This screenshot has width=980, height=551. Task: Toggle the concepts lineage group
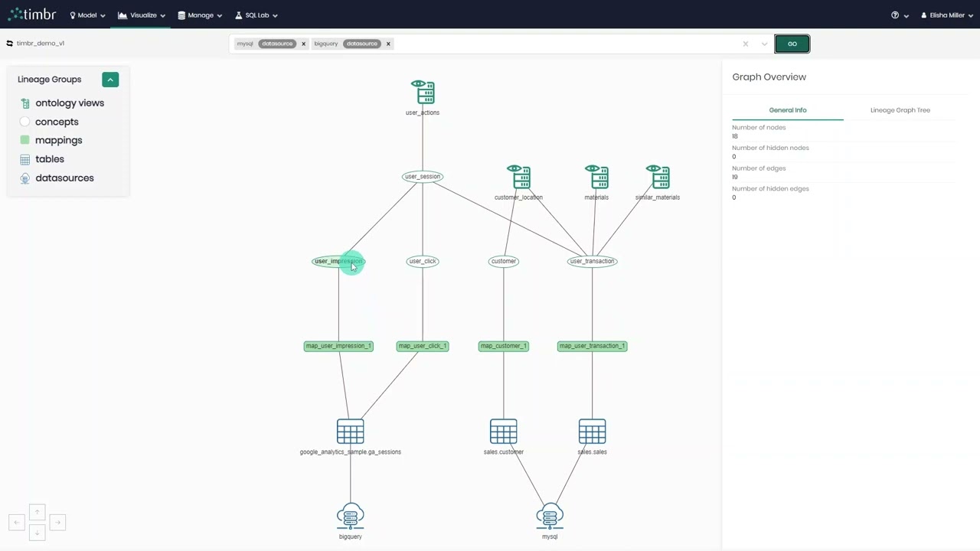49,122
